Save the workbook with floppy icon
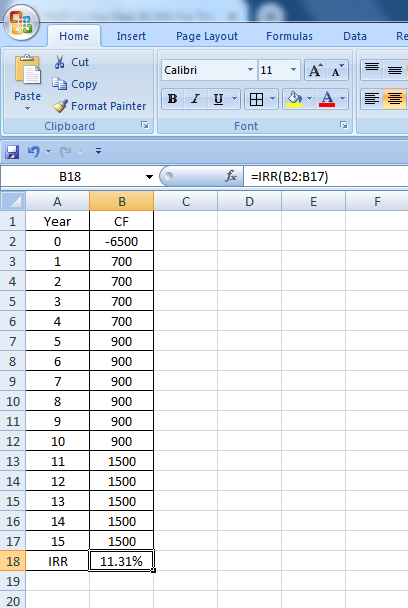Image resolution: width=408 pixels, height=608 pixels. click(x=12, y=152)
